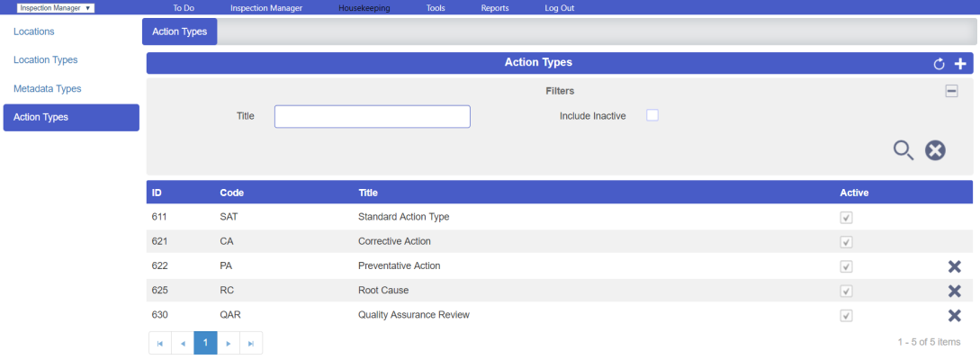Click the PA code cell
The image size is (980, 360).
coord(226,265)
